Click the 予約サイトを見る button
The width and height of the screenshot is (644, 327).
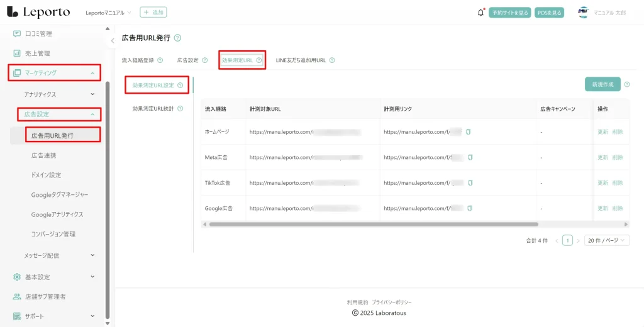(x=510, y=13)
